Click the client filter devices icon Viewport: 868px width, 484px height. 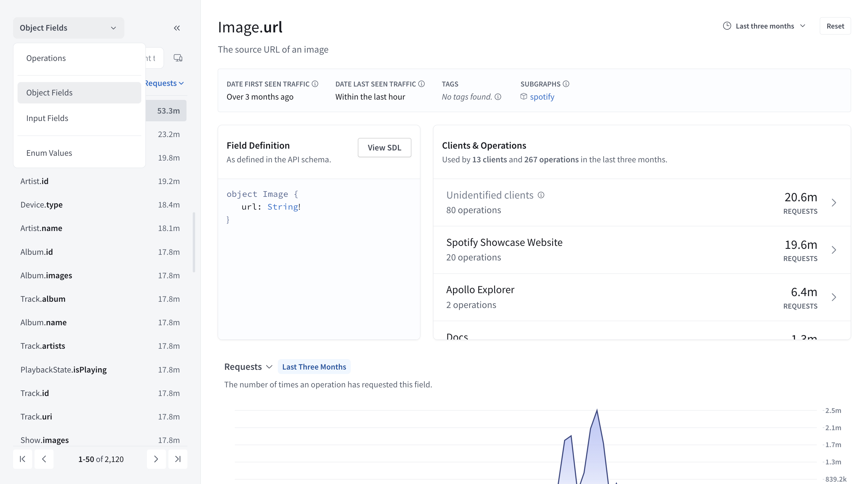tap(178, 58)
